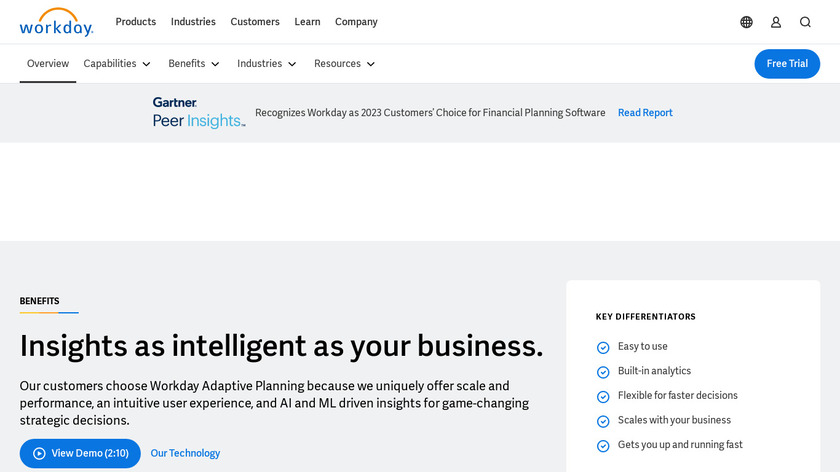Click the checkmark beside Built-in analytics
This screenshot has height=472, width=840.
point(603,372)
